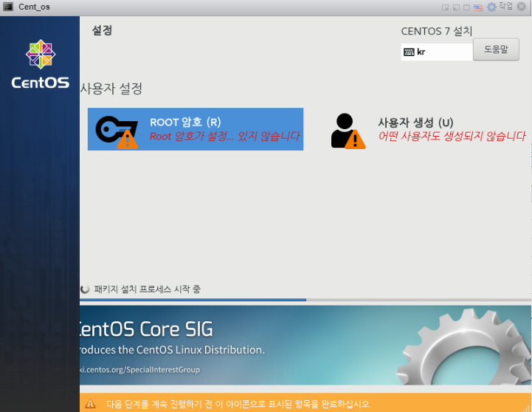Click the spinner next to 패키지 설치 프로세스 시작 중
The width and height of the screenshot is (532, 412).
pyautogui.click(x=85, y=289)
